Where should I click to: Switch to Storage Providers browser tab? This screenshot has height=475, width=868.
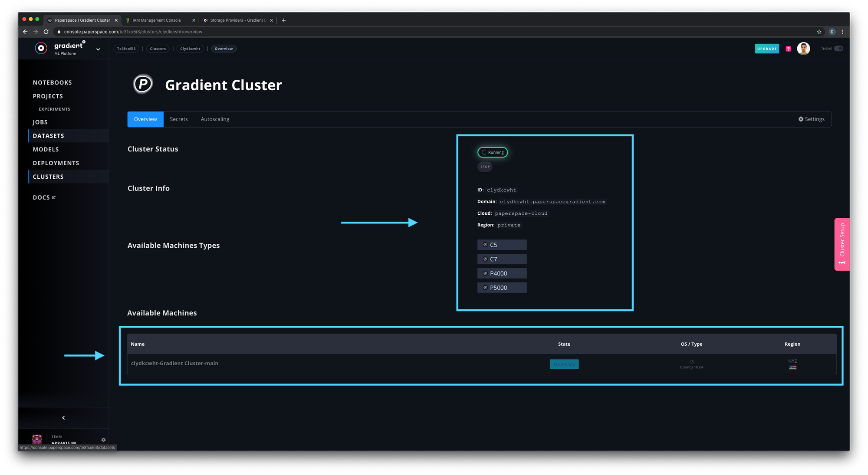[x=238, y=20]
